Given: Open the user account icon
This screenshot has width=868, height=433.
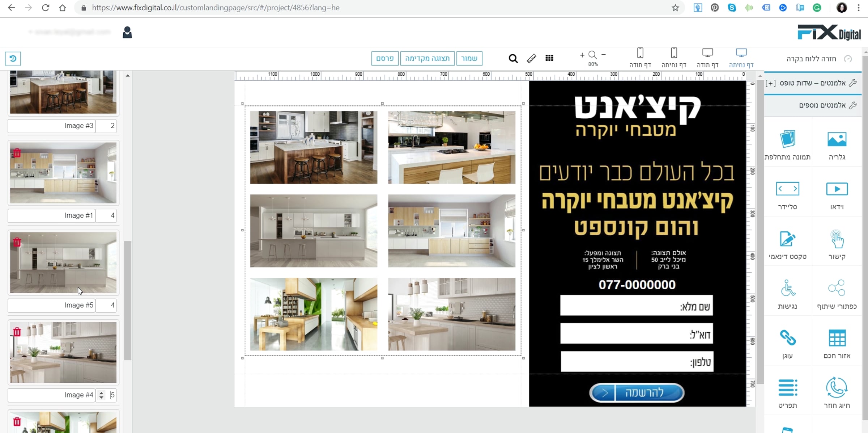Looking at the screenshot, I should click(x=127, y=33).
